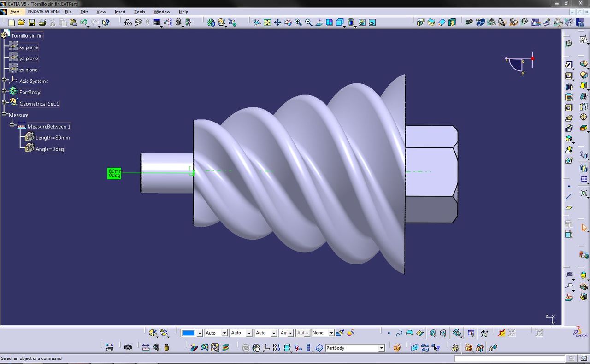This screenshot has height=364, width=590.
Task: Expand the Geometrical Set.1 node
Action: (4, 103)
